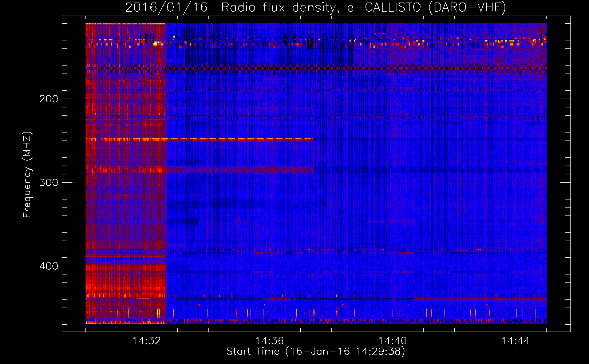Click the 200 frequency tick label
This screenshot has width=589, height=364.
(49, 99)
